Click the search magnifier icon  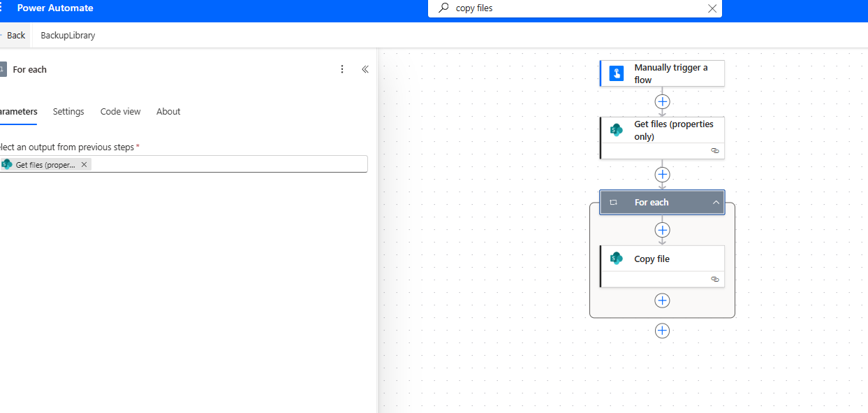pyautogui.click(x=443, y=8)
